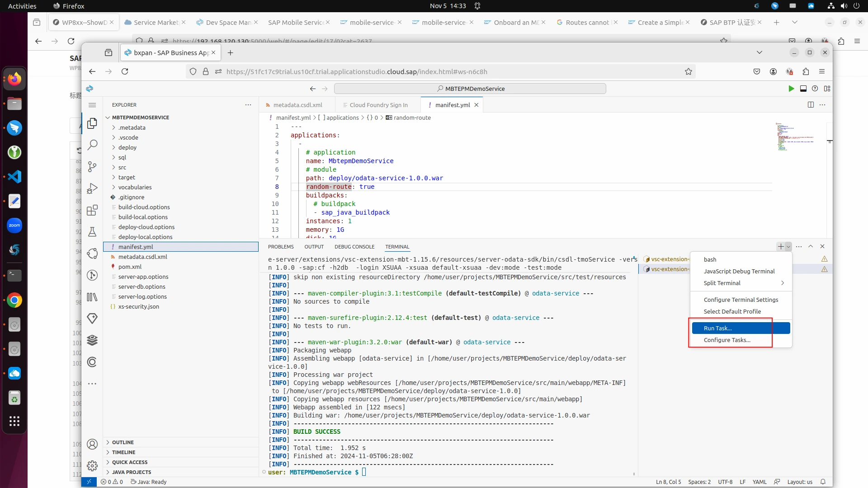Open the PROBLEMS panel tab
Viewport: 868px width, 488px height.
tap(281, 247)
